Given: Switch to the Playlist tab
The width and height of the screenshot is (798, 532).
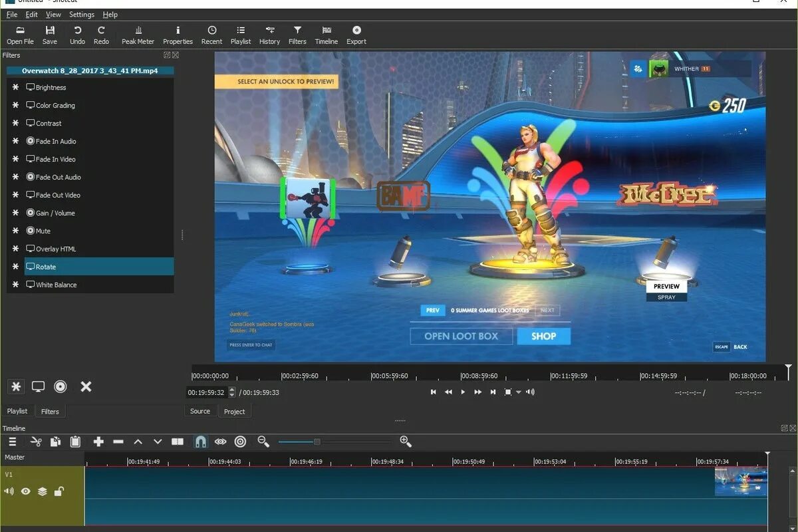Looking at the screenshot, I should [x=17, y=412].
